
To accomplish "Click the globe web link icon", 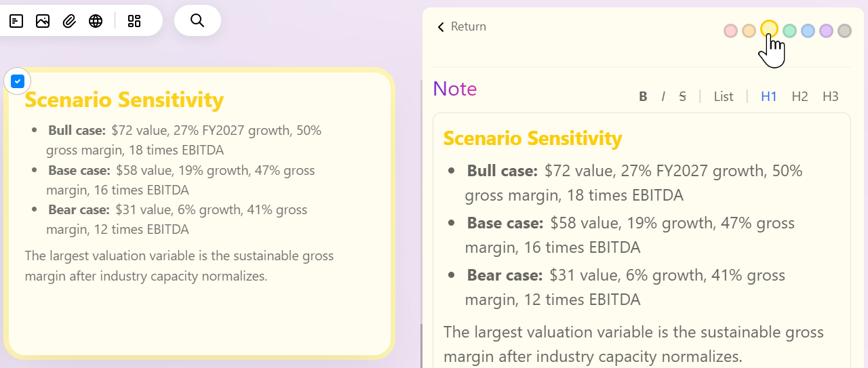I will tap(96, 21).
